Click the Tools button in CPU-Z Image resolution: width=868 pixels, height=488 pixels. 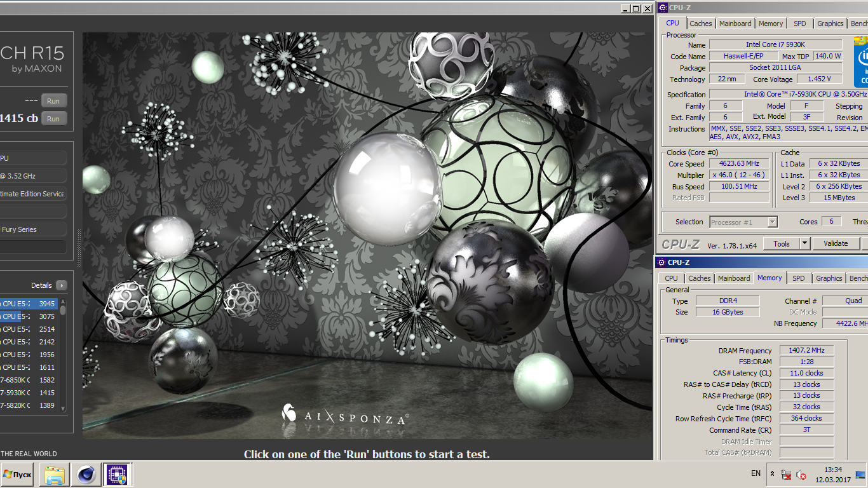[782, 243]
